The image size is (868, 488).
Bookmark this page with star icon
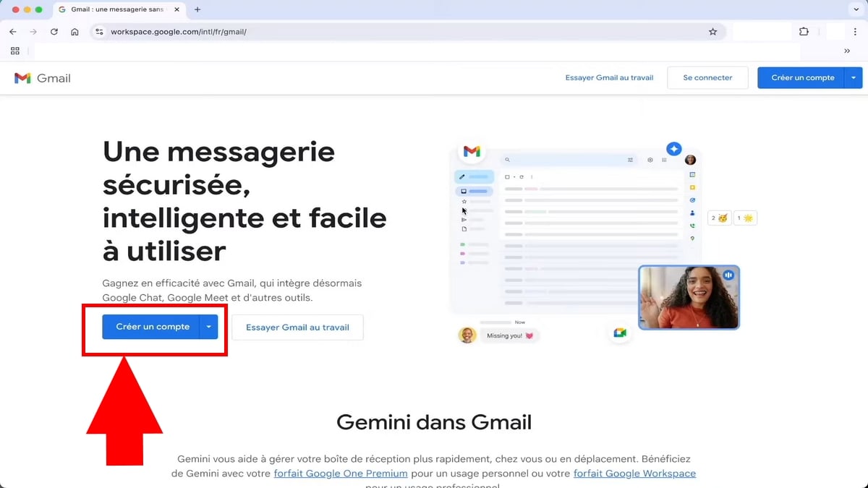click(712, 32)
